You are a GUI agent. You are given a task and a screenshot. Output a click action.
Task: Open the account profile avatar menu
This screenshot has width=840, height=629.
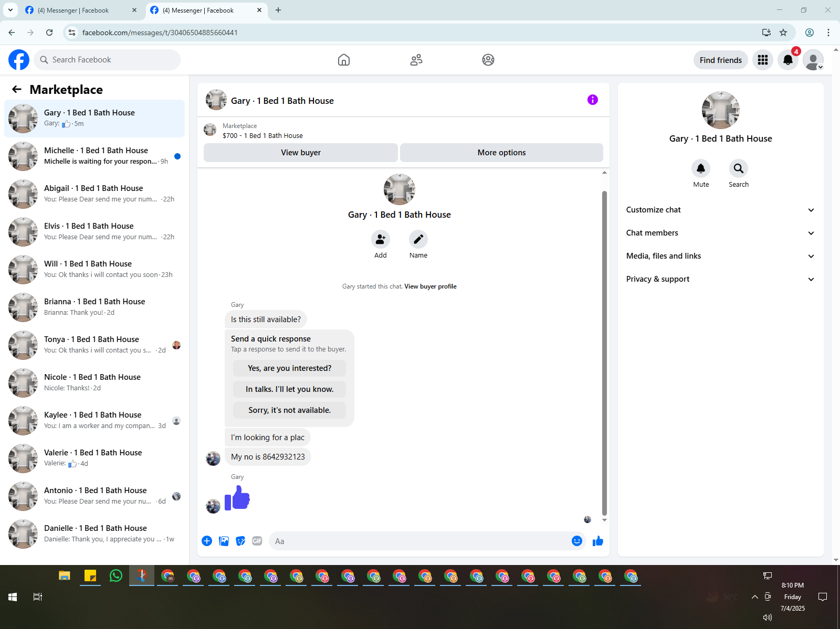point(813,60)
